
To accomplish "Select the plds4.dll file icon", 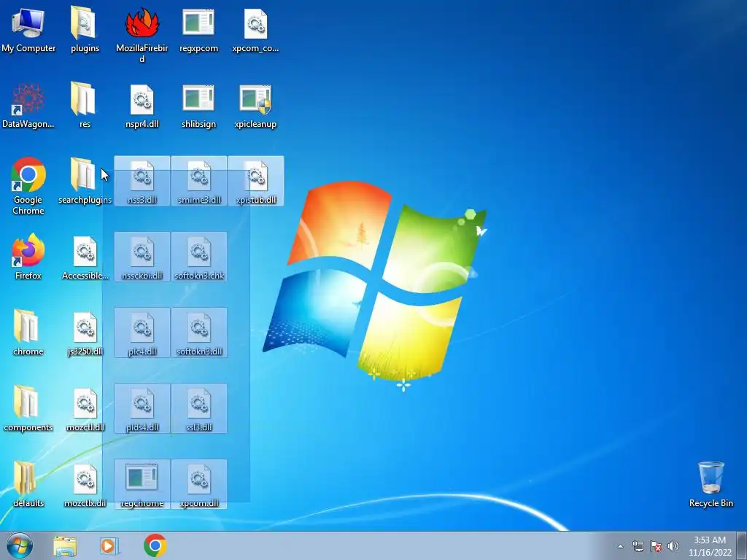I will coord(142,408).
